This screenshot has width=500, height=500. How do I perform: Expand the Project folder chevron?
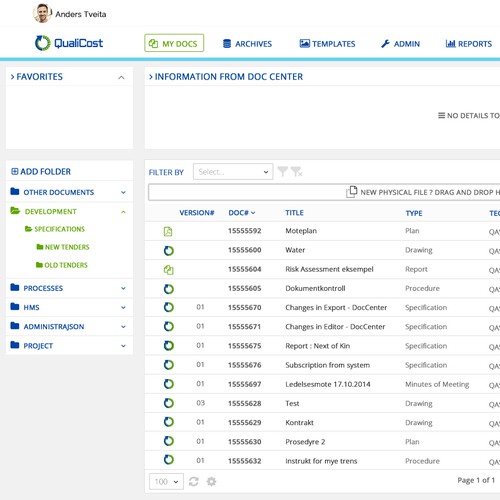click(123, 346)
